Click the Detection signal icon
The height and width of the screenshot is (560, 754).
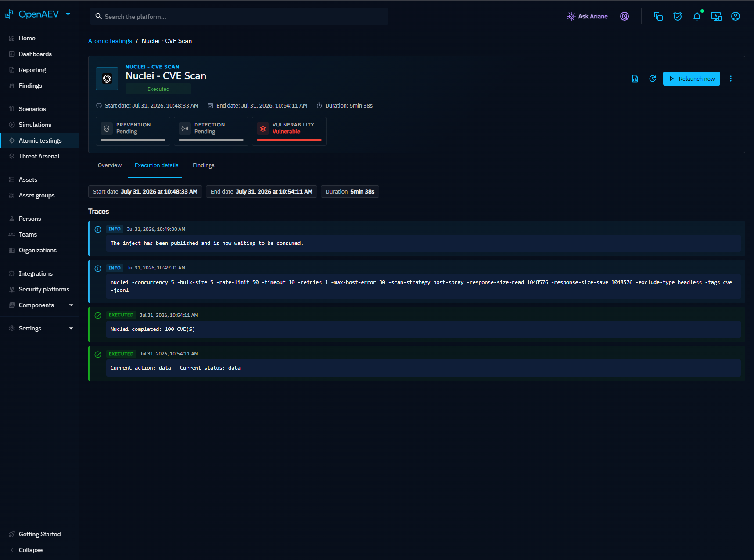[x=185, y=129]
